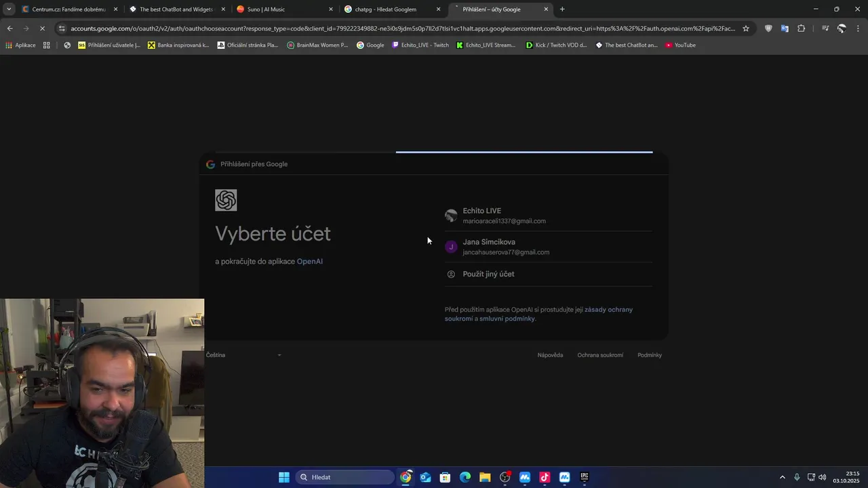Click the Hledat taskbar search box
This screenshot has height=488, width=868.
344,477
